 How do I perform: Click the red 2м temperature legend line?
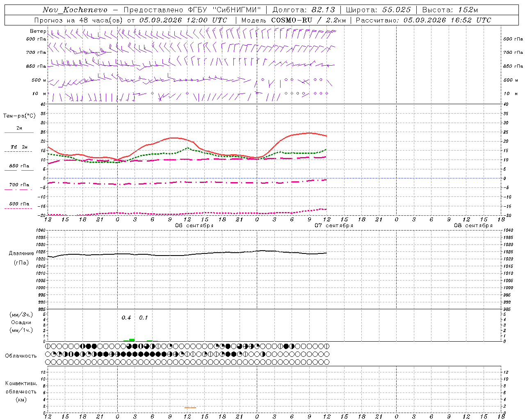pos(19,132)
